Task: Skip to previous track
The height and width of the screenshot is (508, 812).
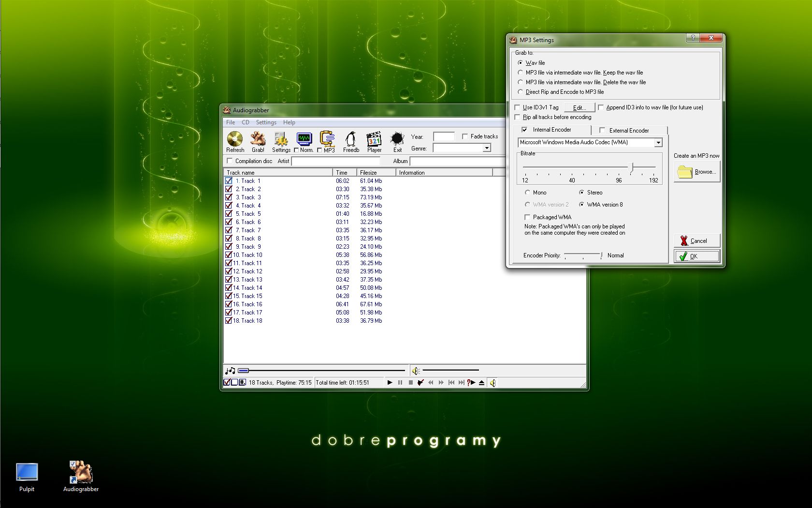Action: (451, 383)
